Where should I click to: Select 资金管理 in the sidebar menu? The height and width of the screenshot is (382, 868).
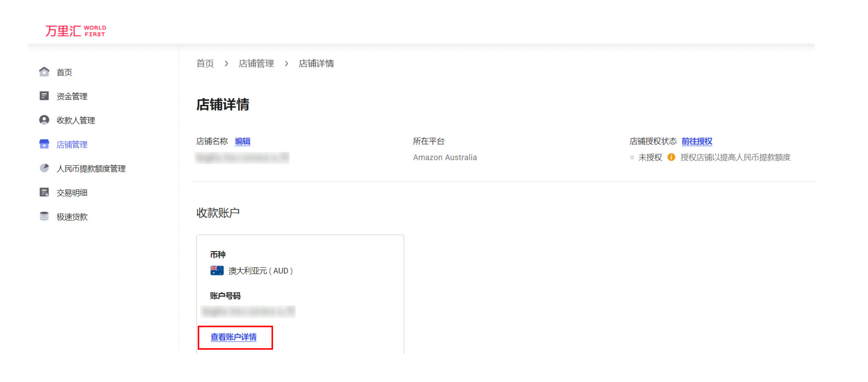[72, 96]
